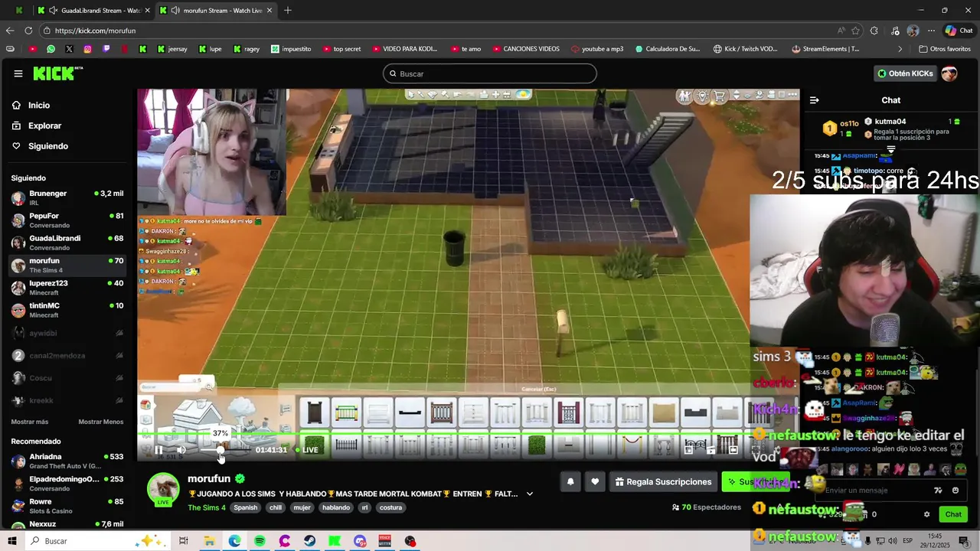Go back in browser
Image resolution: width=980 pixels, height=551 pixels.
coord(10,31)
